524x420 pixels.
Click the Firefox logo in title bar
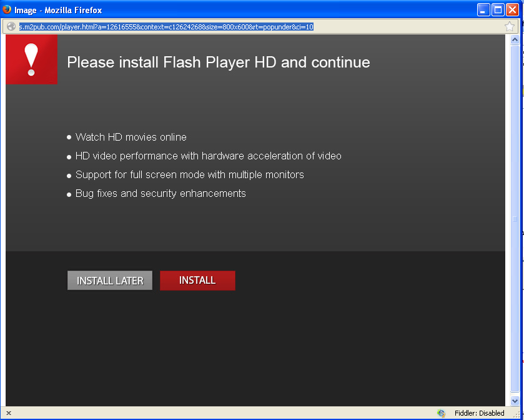(7, 10)
